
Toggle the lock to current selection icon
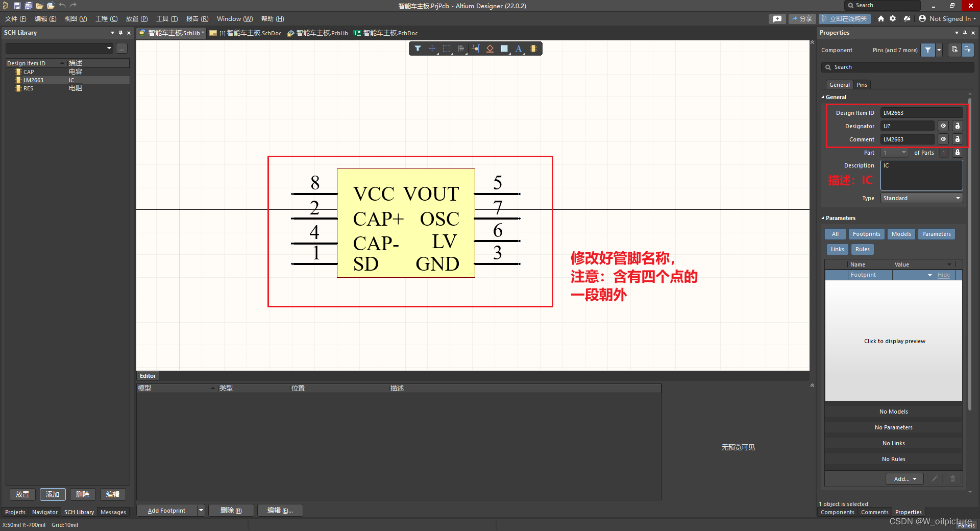(967, 50)
